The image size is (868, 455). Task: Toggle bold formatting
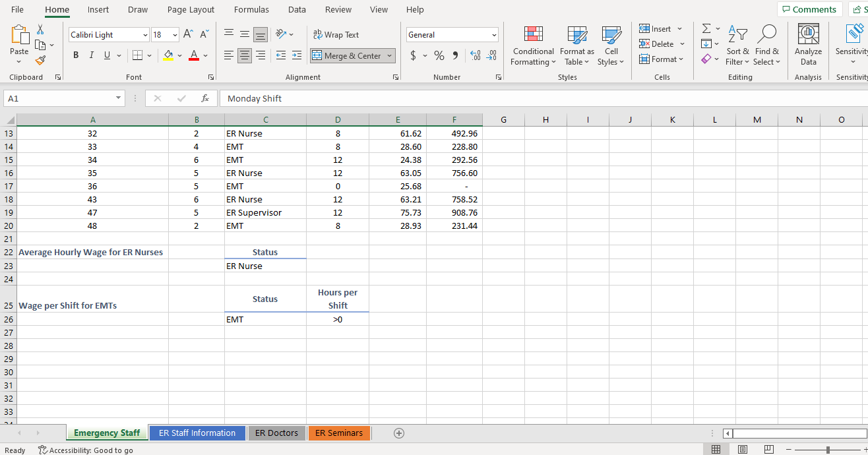pyautogui.click(x=75, y=55)
